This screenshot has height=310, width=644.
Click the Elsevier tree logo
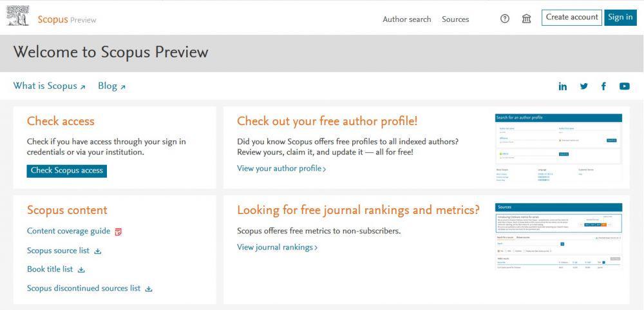tap(17, 15)
